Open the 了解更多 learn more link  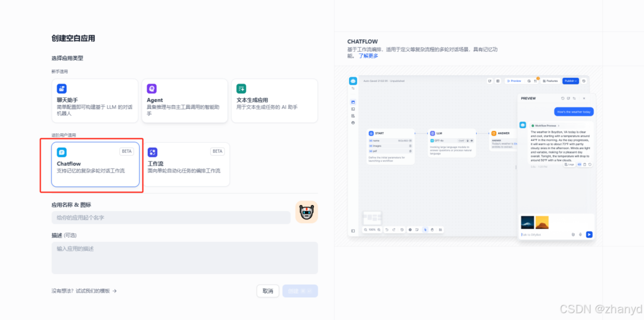click(x=369, y=56)
